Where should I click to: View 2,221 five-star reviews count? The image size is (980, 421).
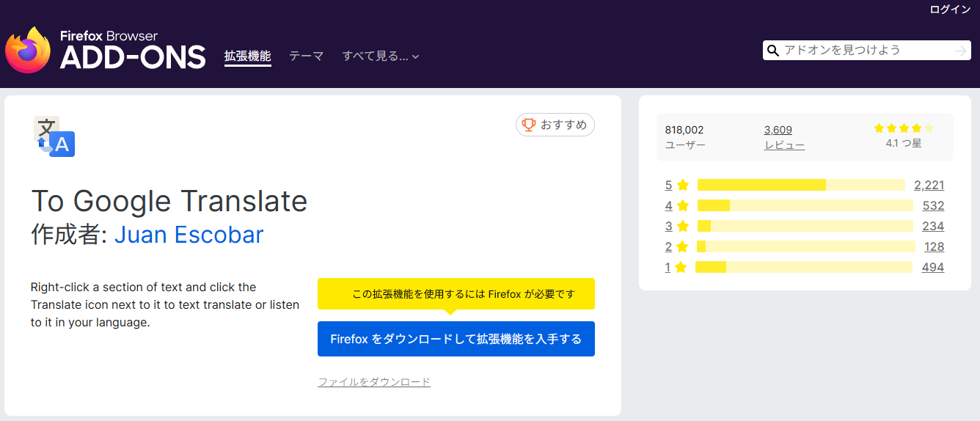(x=929, y=185)
